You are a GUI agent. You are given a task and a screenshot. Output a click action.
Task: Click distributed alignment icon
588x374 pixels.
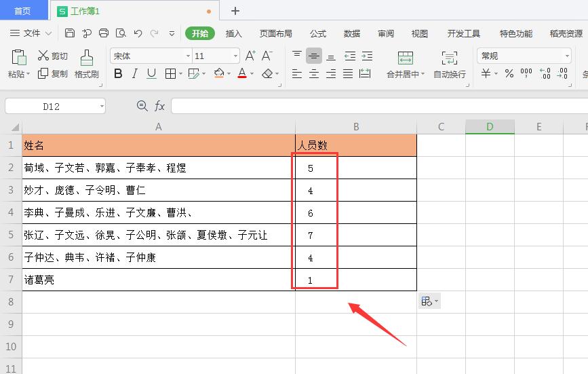[x=365, y=73]
